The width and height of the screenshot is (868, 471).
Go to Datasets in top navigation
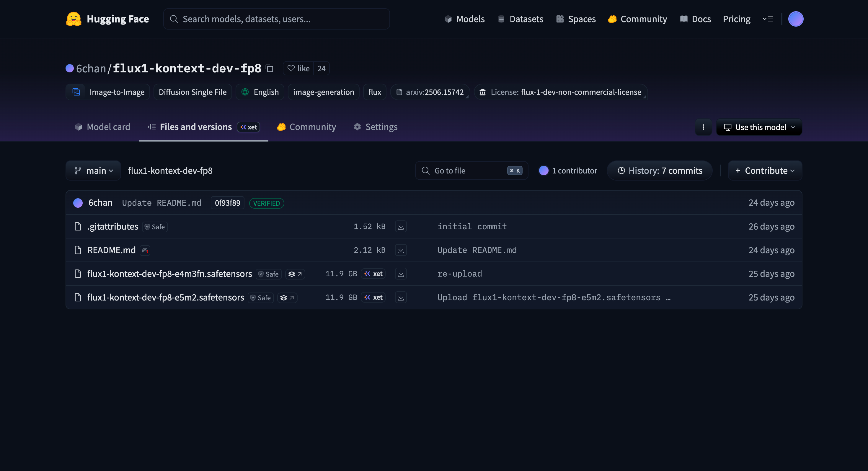click(x=521, y=19)
